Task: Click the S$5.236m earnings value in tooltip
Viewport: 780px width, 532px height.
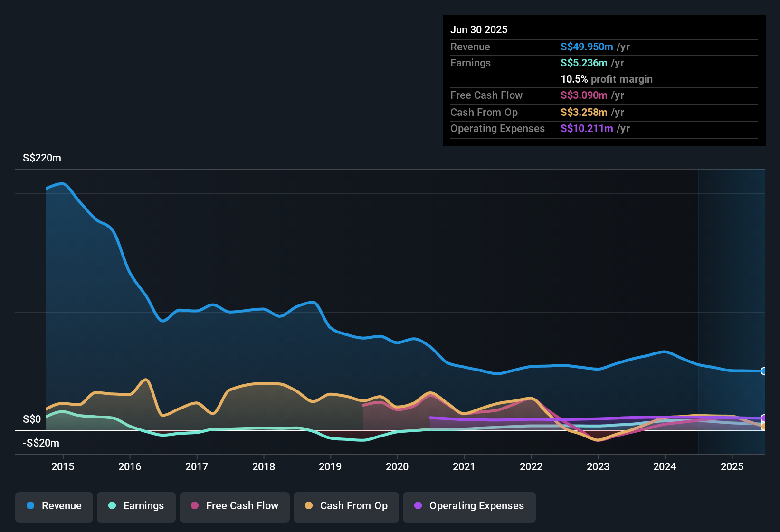Action: (x=584, y=63)
